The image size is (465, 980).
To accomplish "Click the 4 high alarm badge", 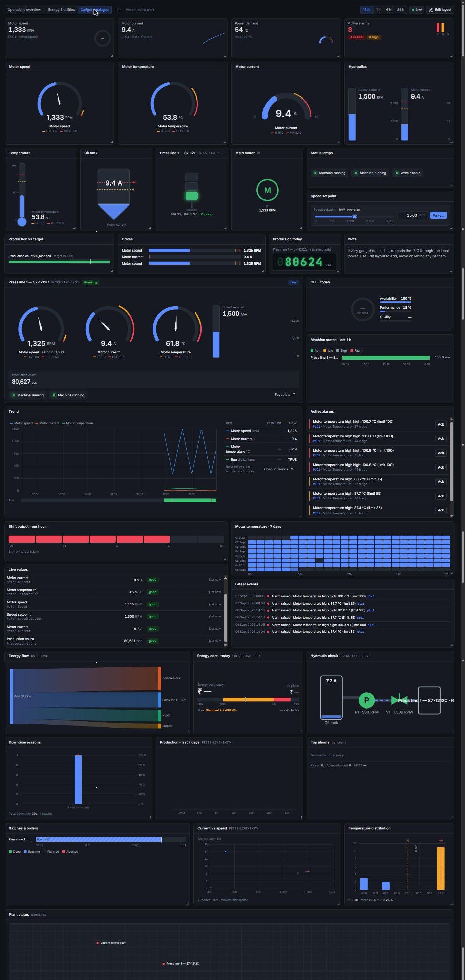I will tap(374, 37).
